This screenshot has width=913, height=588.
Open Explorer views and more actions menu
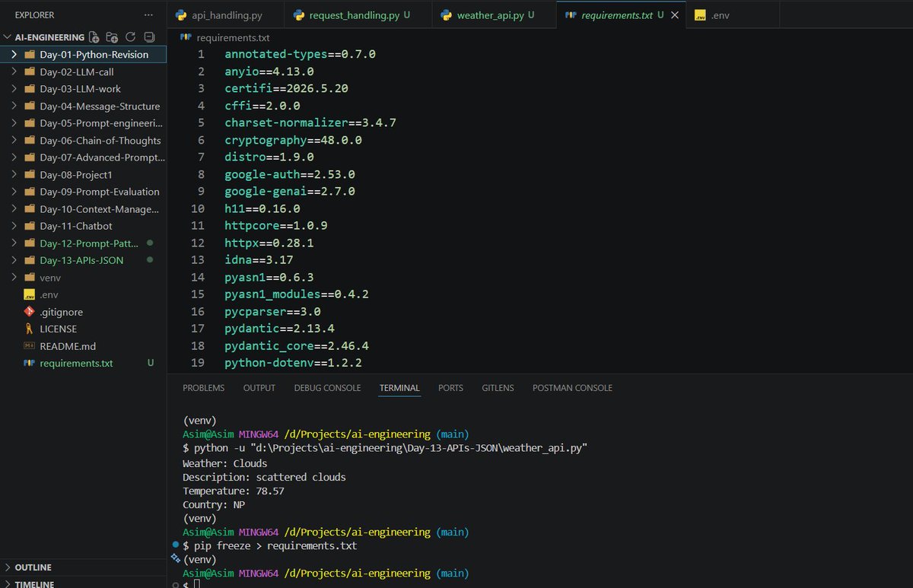pos(148,14)
